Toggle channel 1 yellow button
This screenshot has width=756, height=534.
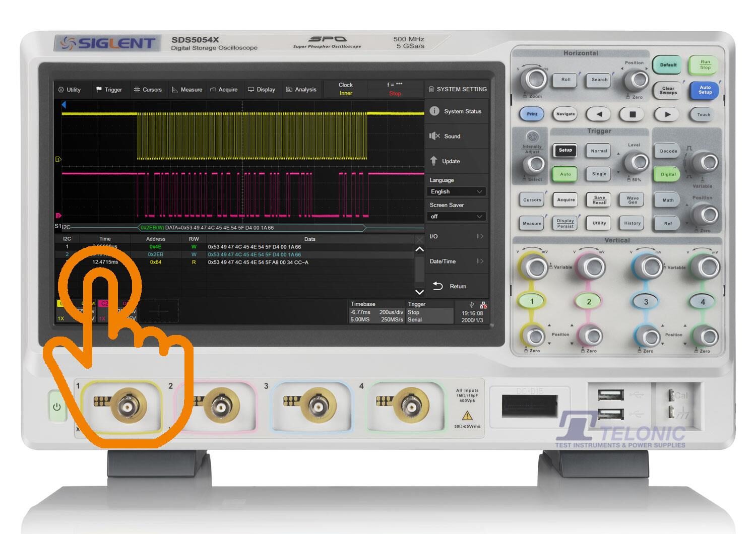532,301
